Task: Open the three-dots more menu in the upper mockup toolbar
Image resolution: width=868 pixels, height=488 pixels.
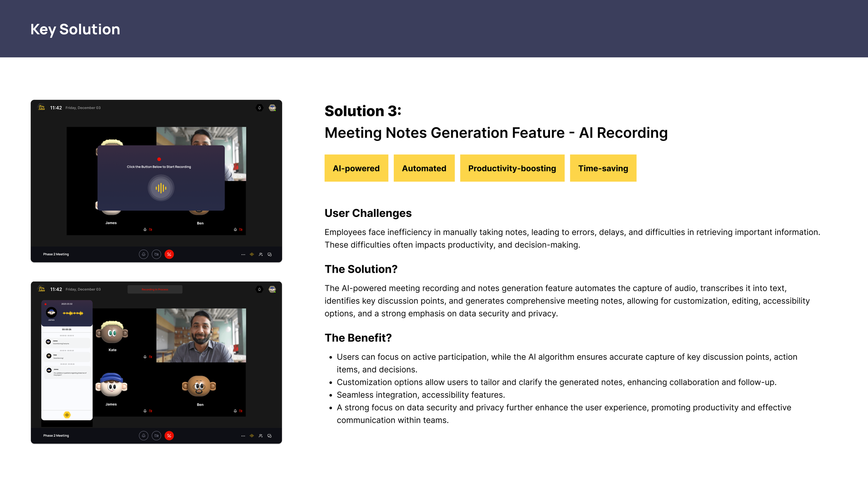Action: pyautogui.click(x=243, y=254)
